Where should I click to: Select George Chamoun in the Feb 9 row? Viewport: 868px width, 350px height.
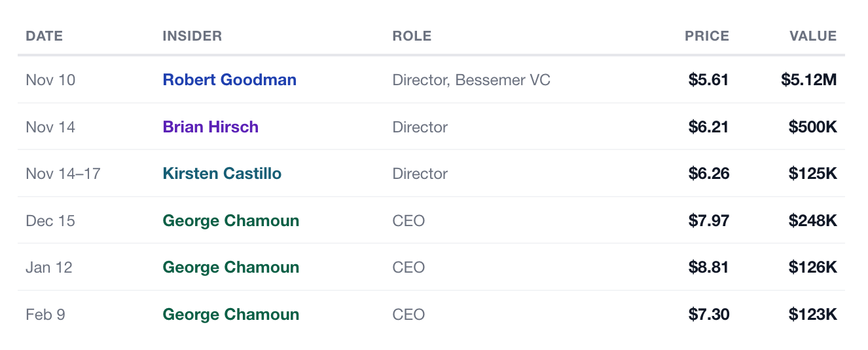click(x=230, y=315)
